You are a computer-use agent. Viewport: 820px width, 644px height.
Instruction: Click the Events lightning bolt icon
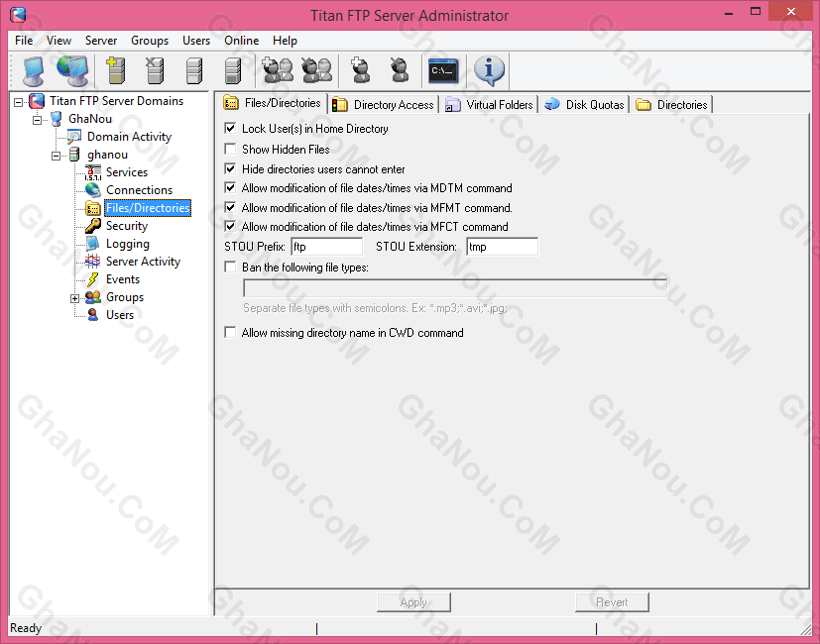tap(92, 279)
